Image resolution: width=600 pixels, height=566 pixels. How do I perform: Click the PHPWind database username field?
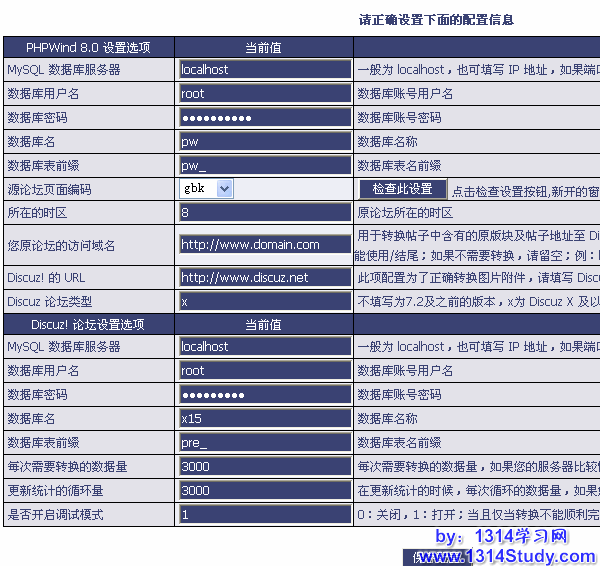coord(264,94)
